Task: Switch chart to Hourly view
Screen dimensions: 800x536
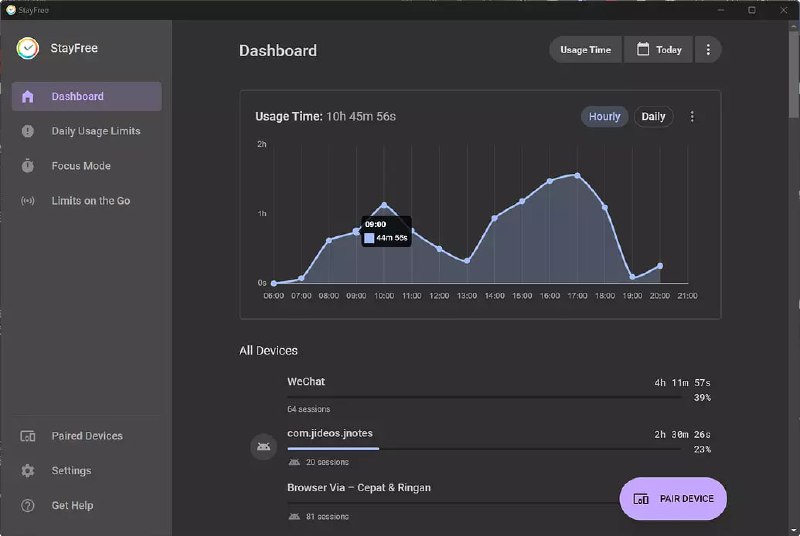Action: tap(604, 117)
